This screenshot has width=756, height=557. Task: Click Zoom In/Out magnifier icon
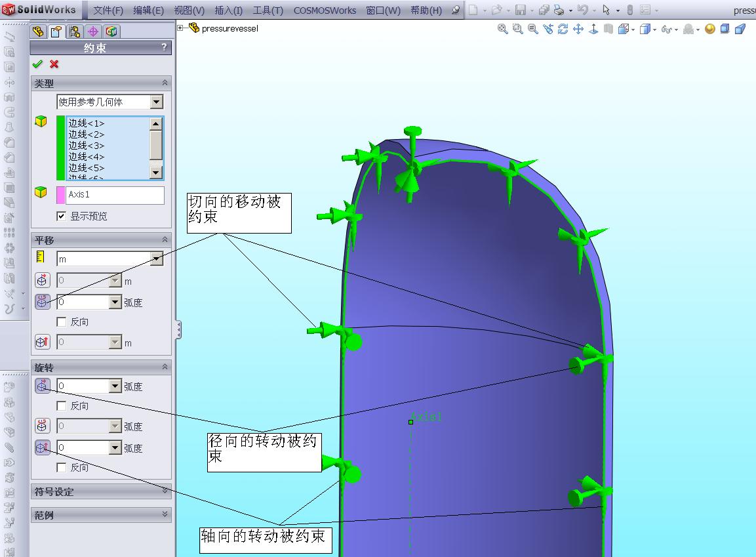tap(533, 29)
